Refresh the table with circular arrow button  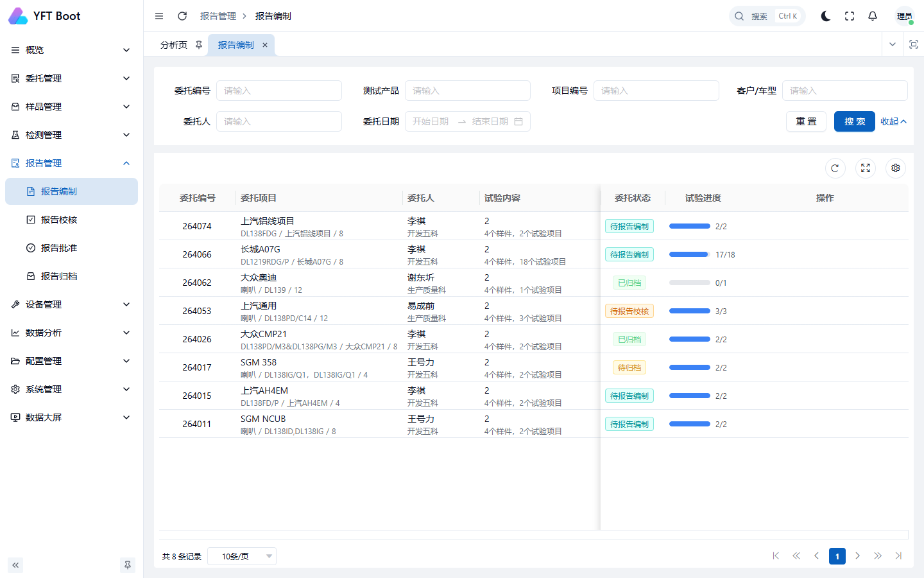click(x=835, y=168)
